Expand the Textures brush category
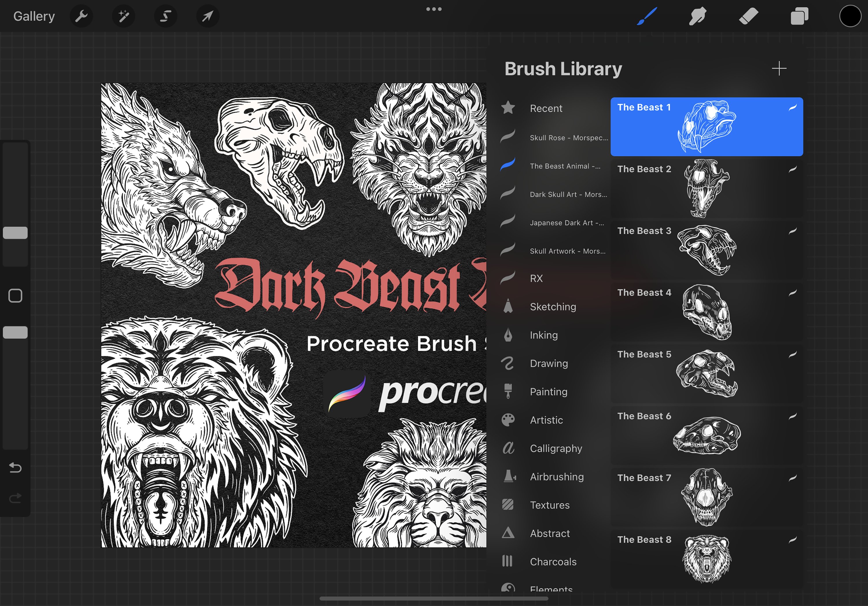 [x=549, y=504]
